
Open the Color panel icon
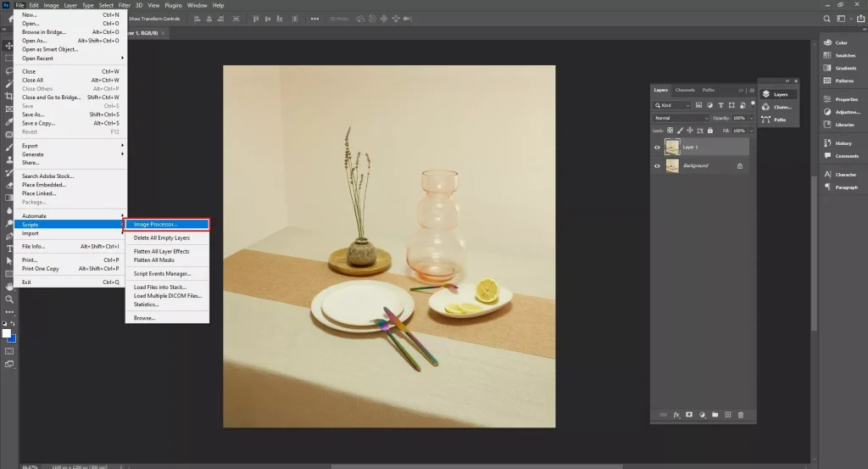[827, 42]
